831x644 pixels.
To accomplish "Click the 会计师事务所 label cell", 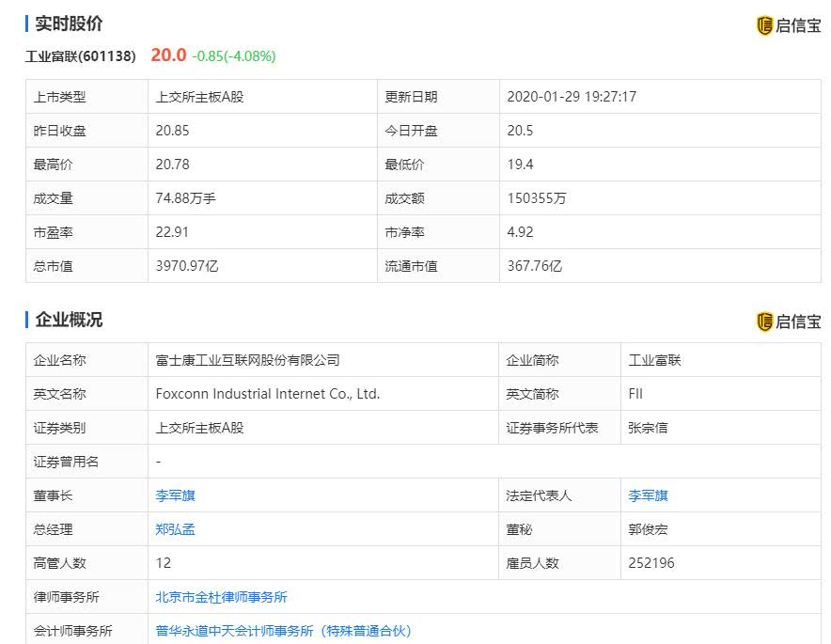I will pos(86,630).
